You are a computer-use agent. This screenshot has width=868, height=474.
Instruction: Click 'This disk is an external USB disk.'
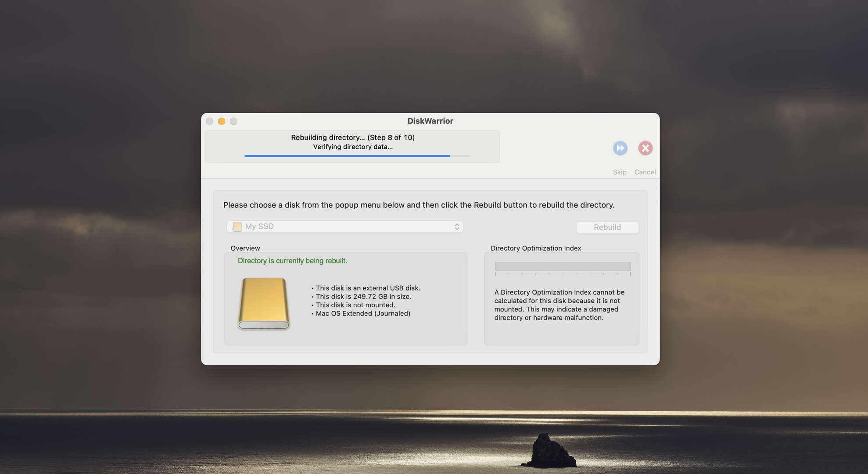(x=368, y=288)
